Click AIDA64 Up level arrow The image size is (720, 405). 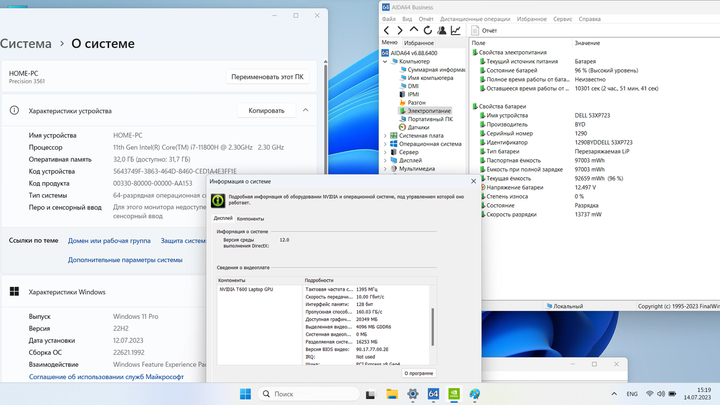414,30
